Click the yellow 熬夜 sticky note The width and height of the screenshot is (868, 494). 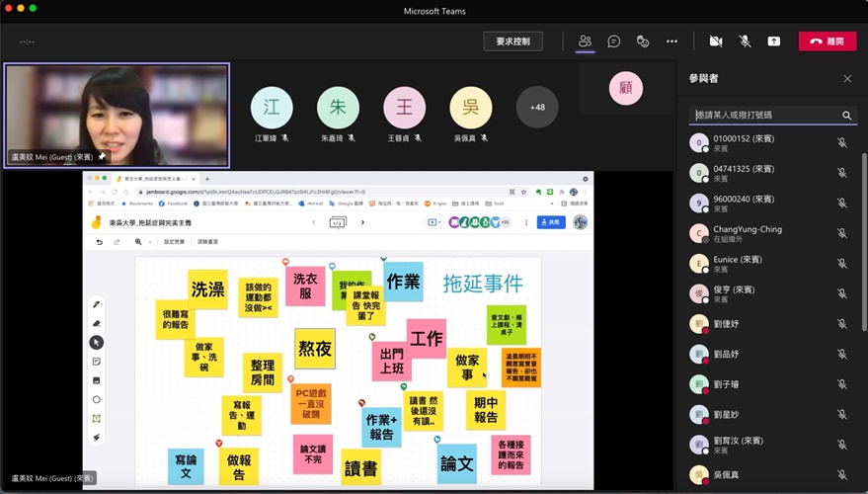[315, 349]
